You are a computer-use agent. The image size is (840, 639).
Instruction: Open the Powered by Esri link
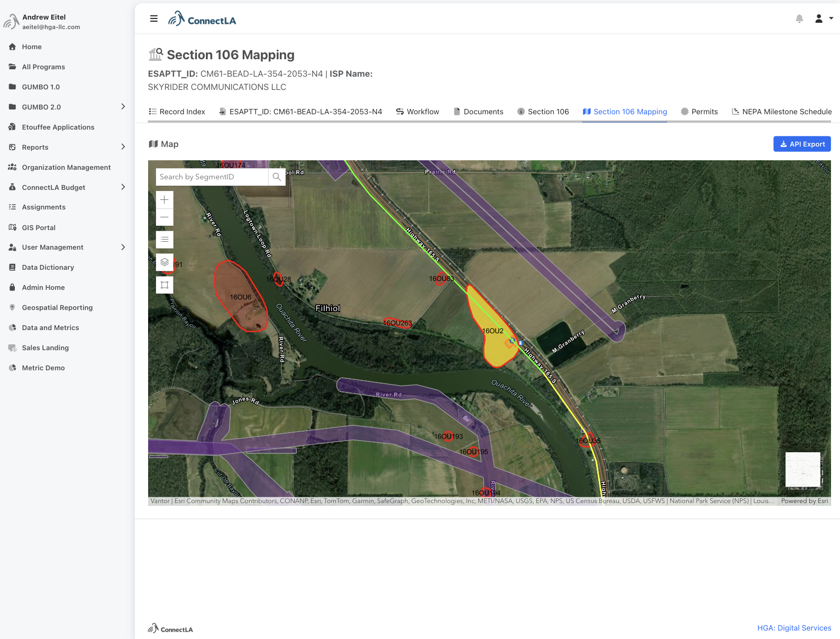[x=805, y=501]
